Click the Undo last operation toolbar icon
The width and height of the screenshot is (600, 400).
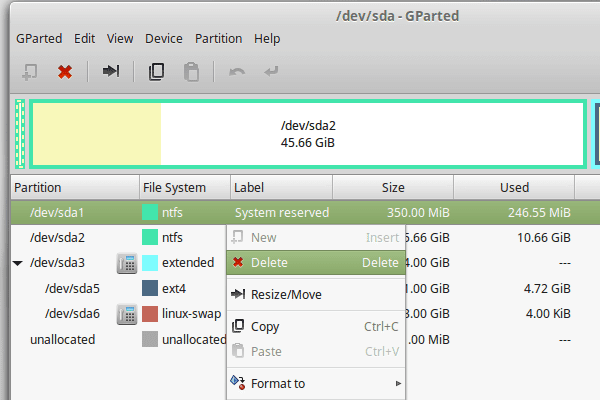237,72
